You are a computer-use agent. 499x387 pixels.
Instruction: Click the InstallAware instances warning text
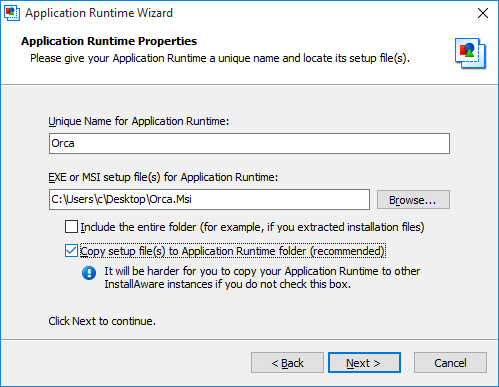click(262, 278)
